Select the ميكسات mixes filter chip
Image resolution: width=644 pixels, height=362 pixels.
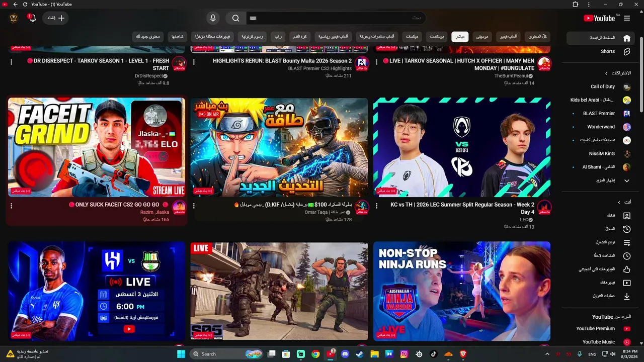click(412, 37)
